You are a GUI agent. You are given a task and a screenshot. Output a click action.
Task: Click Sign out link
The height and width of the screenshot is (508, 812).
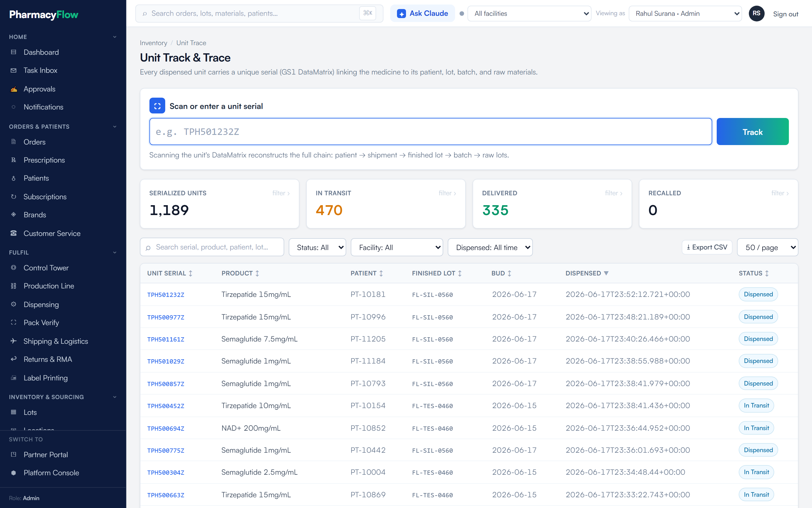(785, 14)
